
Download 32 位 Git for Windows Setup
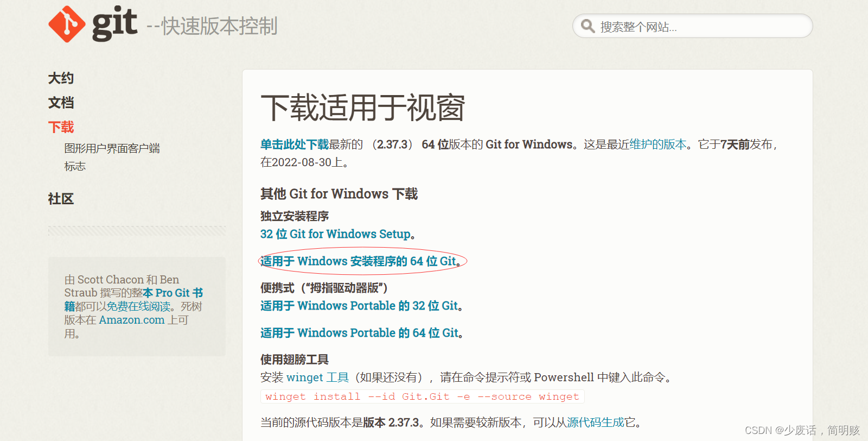(335, 234)
